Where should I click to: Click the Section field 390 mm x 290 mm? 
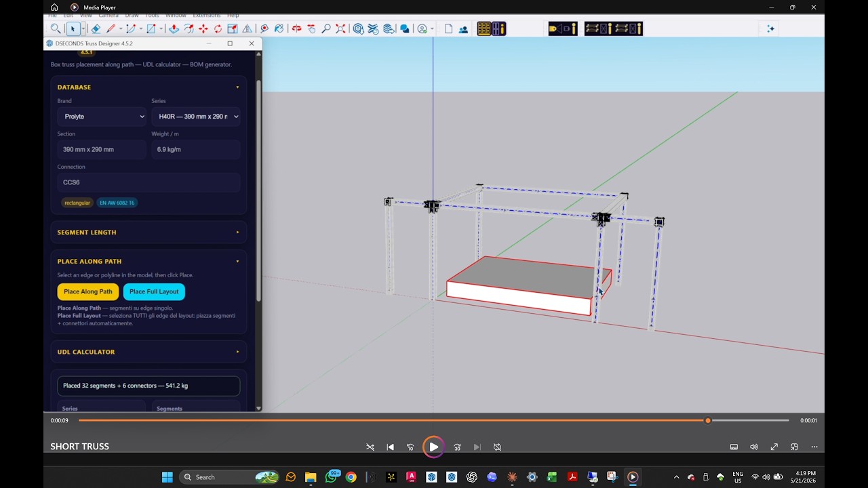click(102, 149)
